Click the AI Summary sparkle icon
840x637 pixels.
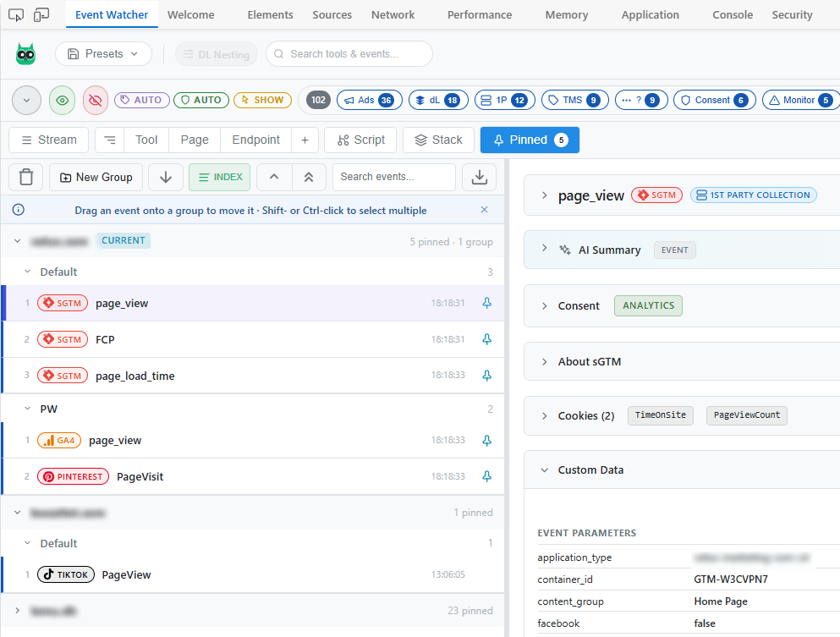(565, 250)
